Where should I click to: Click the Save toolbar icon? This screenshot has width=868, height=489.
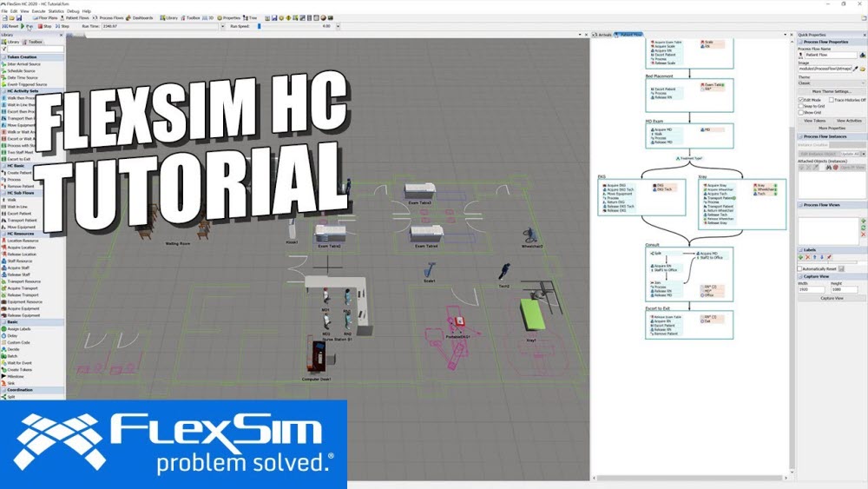click(19, 17)
